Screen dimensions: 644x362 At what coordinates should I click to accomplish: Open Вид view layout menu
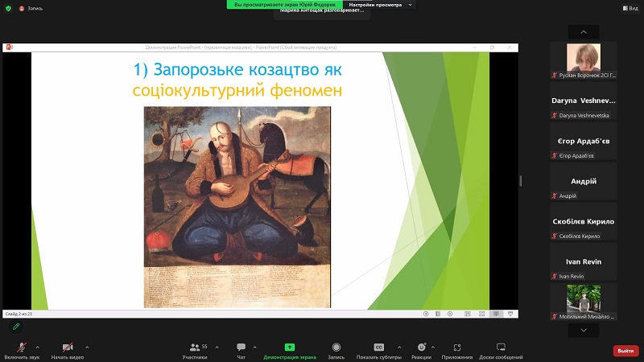click(630, 8)
